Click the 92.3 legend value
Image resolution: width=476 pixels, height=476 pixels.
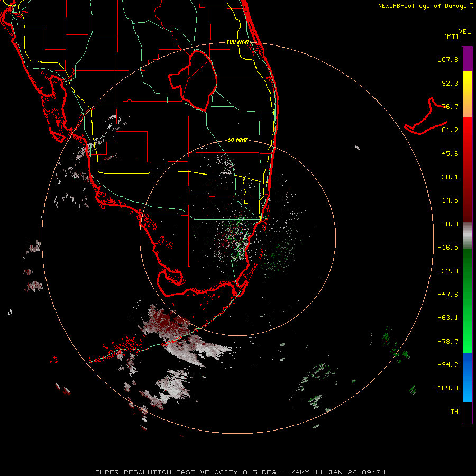[450, 83]
